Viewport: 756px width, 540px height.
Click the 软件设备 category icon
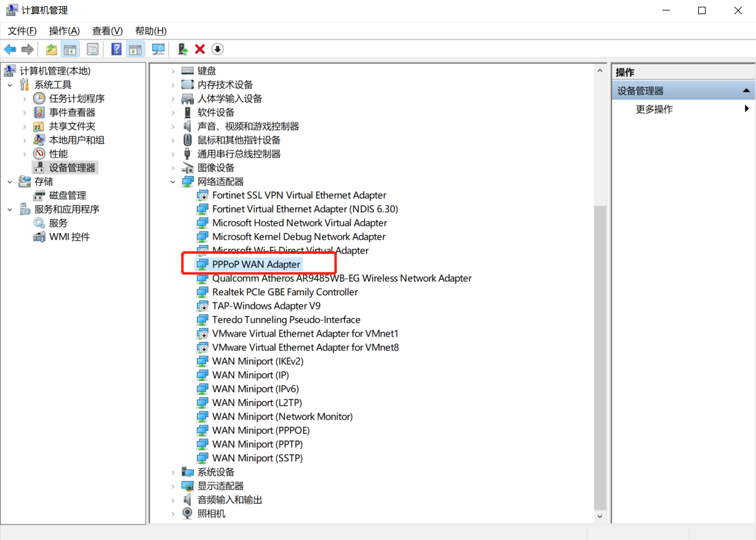(x=188, y=113)
